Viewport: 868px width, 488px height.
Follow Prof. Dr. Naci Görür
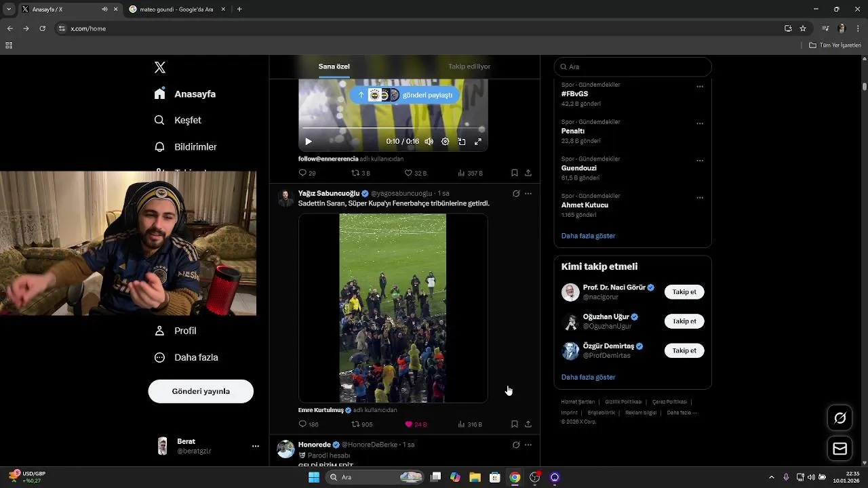coord(684,292)
